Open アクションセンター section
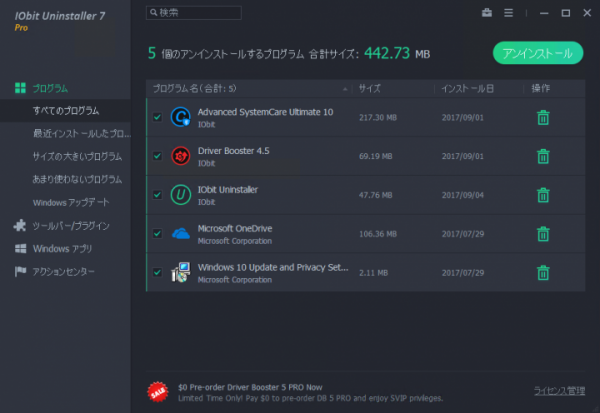This screenshot has width=600, height=413. [63, 272]
